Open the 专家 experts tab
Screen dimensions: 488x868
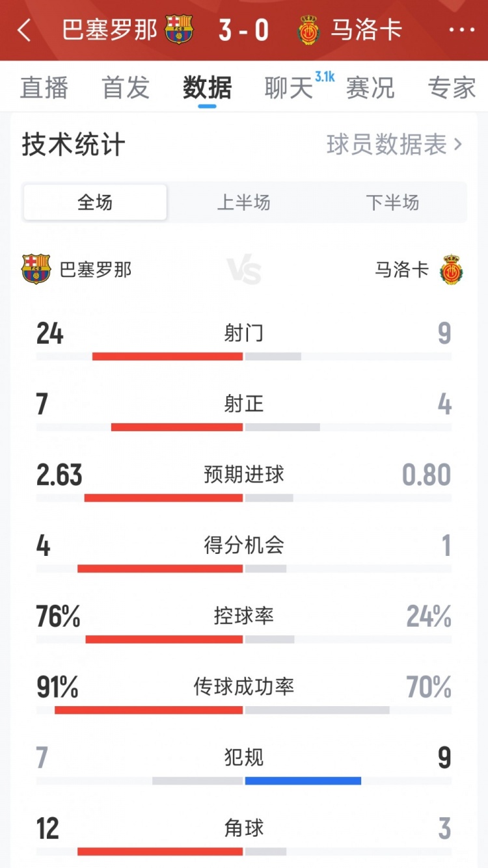point(452,88)
